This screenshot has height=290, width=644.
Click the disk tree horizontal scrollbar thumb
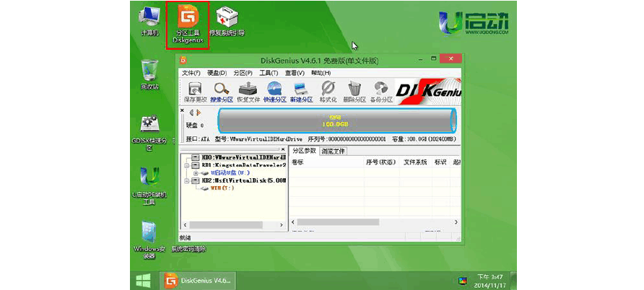[x=225, y=225]
